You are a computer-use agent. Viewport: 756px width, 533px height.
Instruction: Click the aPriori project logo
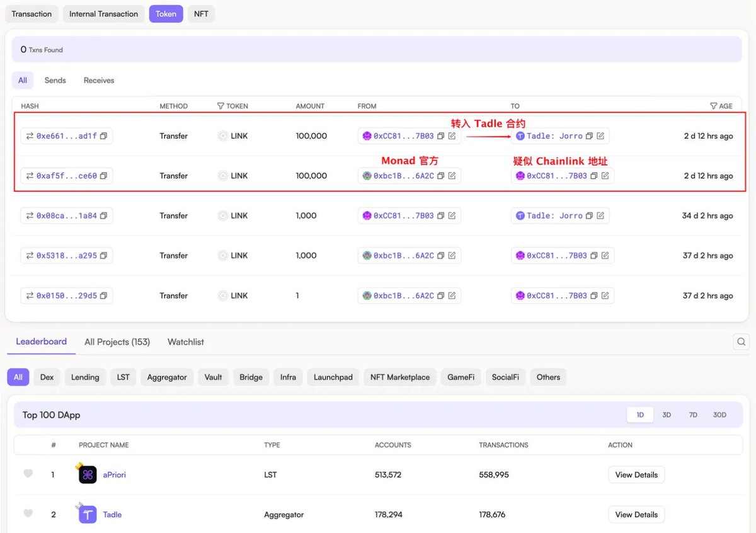pyautogui.click(x=88, y=474)
